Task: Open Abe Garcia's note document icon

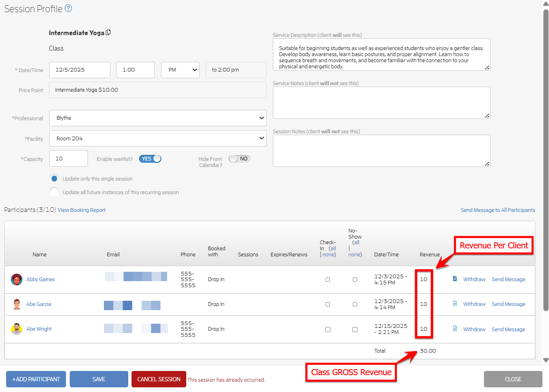Action: [x=455, y=304]
